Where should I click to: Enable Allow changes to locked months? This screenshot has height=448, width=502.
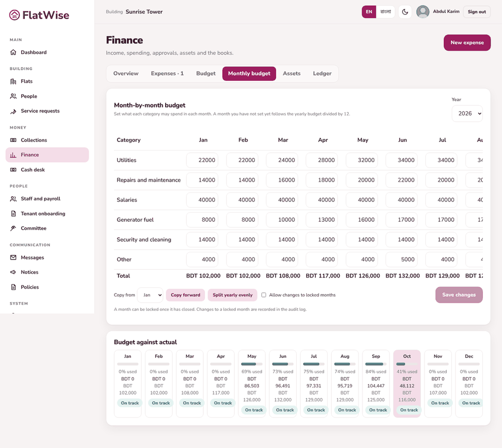coord(264,295)
